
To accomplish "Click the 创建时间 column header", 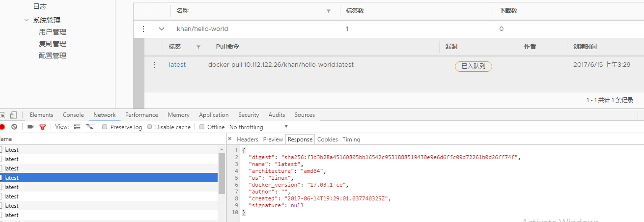I will coord(585,47).
